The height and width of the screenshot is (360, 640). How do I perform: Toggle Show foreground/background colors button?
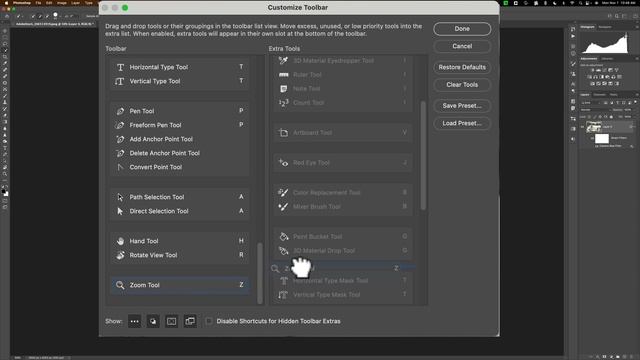coord(153,321)
